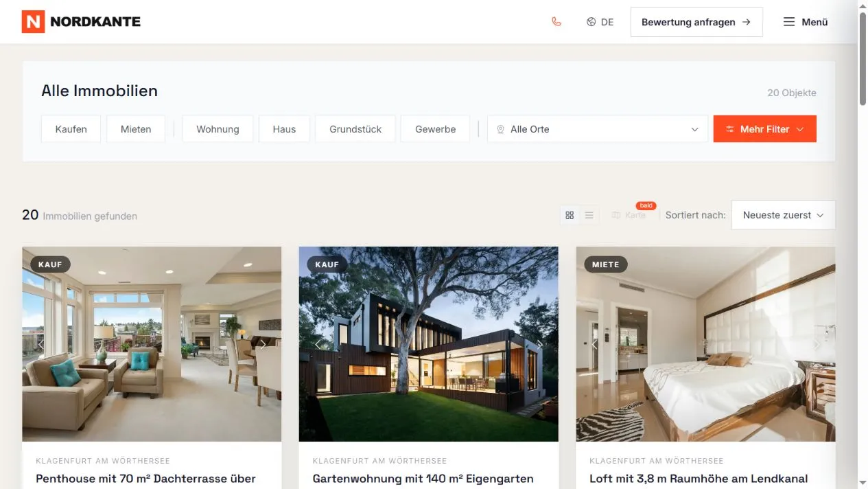Open the Menü hamburger menu

[806, 22]
